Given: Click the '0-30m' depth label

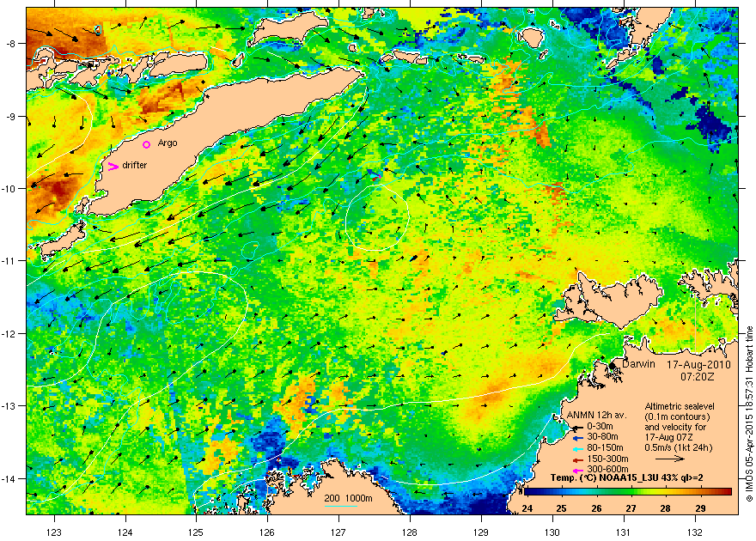Looking at the screenshot, I should 600,426.
